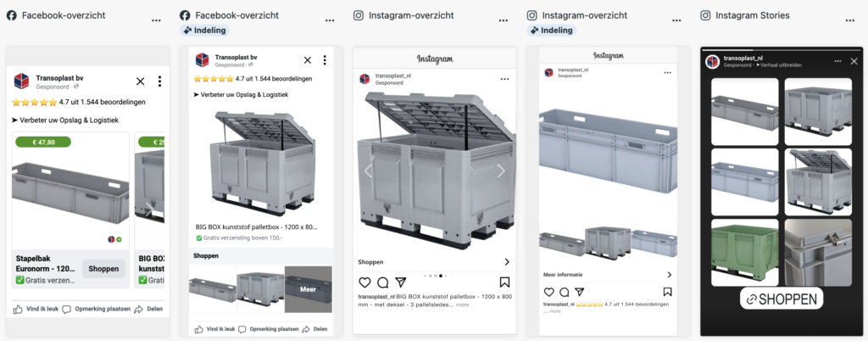Screen dimensions: 868x341
Task: Click the Meer thumbnail overlay in Facebook preview
Action: [x=309, y=288]
